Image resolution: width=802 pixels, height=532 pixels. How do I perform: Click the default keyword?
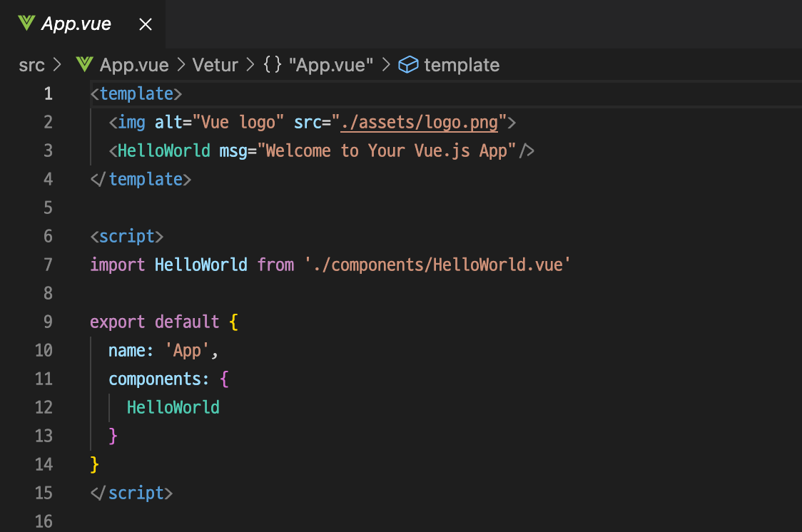(187, 322)
